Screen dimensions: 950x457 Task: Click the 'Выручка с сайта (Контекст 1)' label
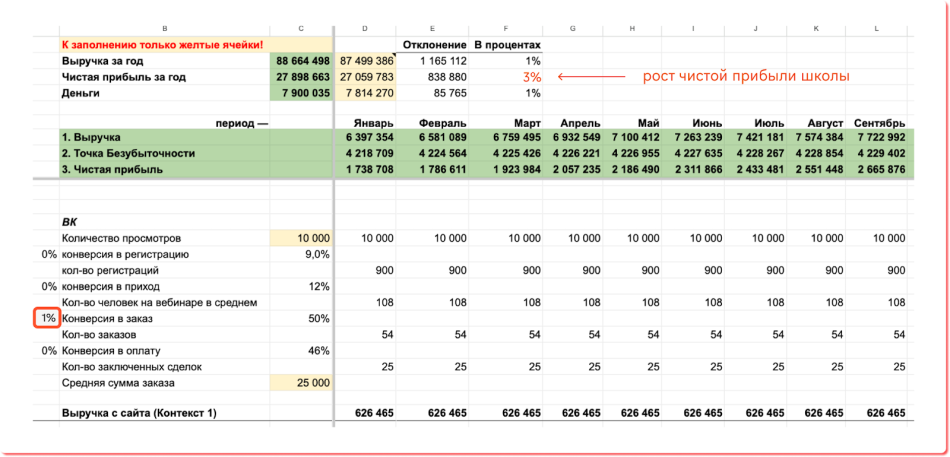pos(139,412)
